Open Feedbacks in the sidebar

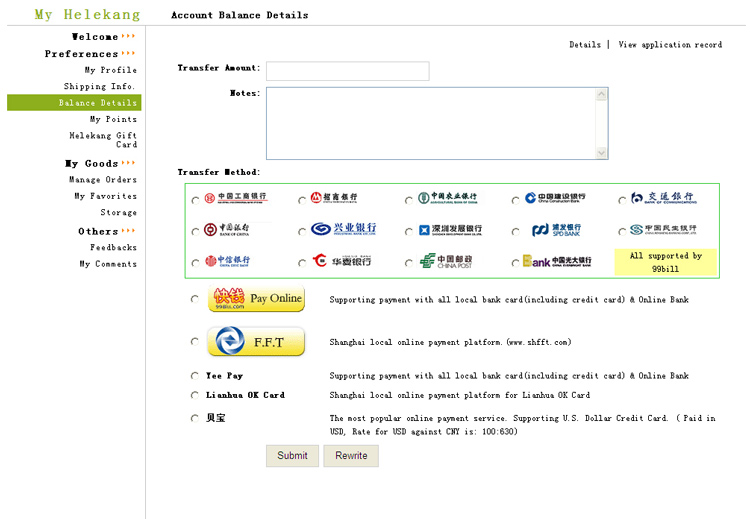tap(114, 247)
